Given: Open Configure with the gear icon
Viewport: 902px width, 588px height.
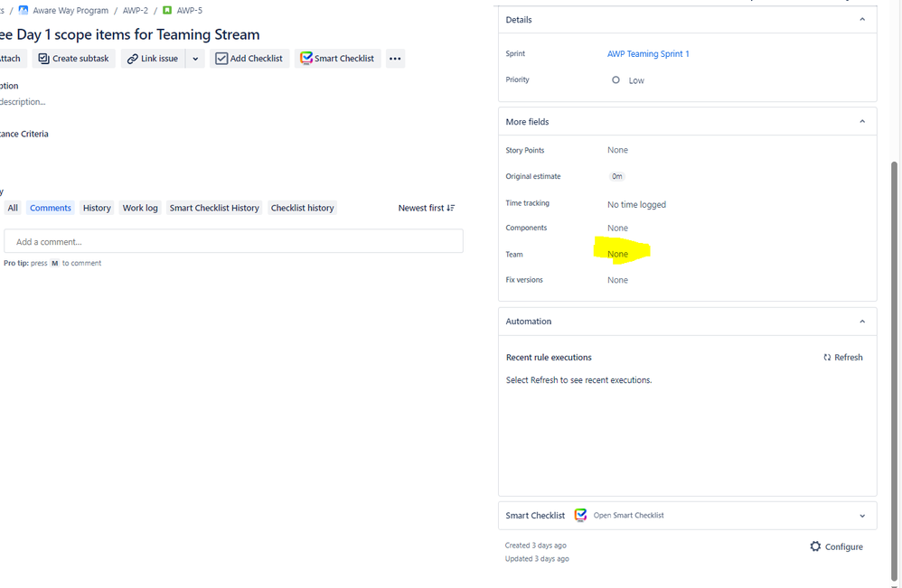Looking at the screenshot, I should tap(836, 546).
